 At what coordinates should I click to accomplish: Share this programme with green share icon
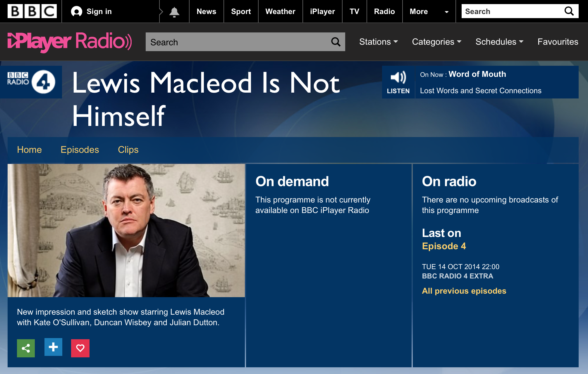[26, 348]
